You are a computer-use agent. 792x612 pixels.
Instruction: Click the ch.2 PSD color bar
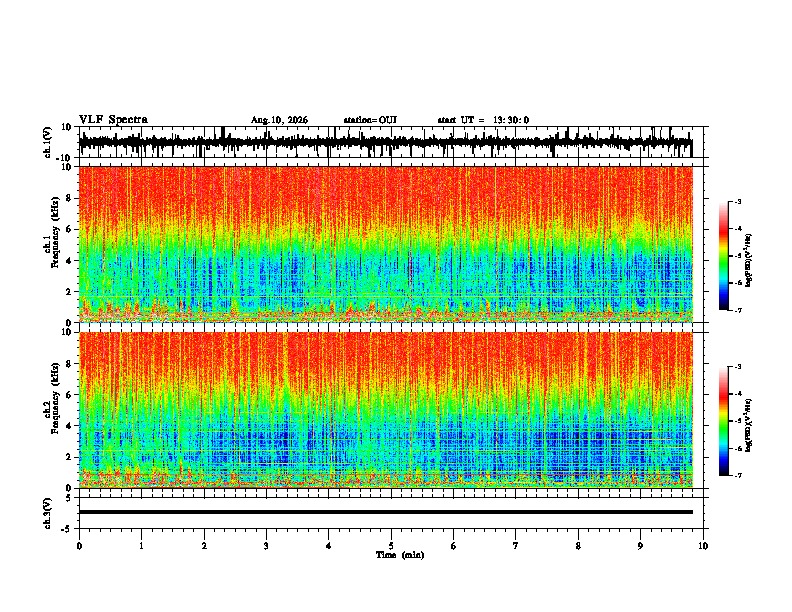click(724, 421)
